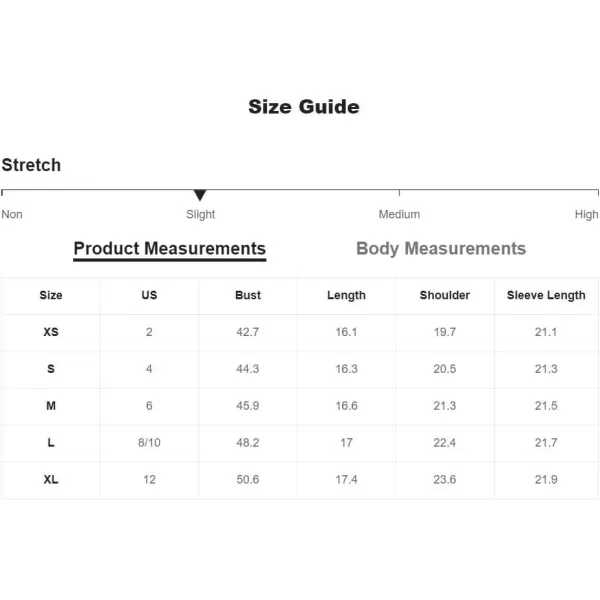Click the Stretch section title
600x600 pixels.
click(x=31, y=165)
